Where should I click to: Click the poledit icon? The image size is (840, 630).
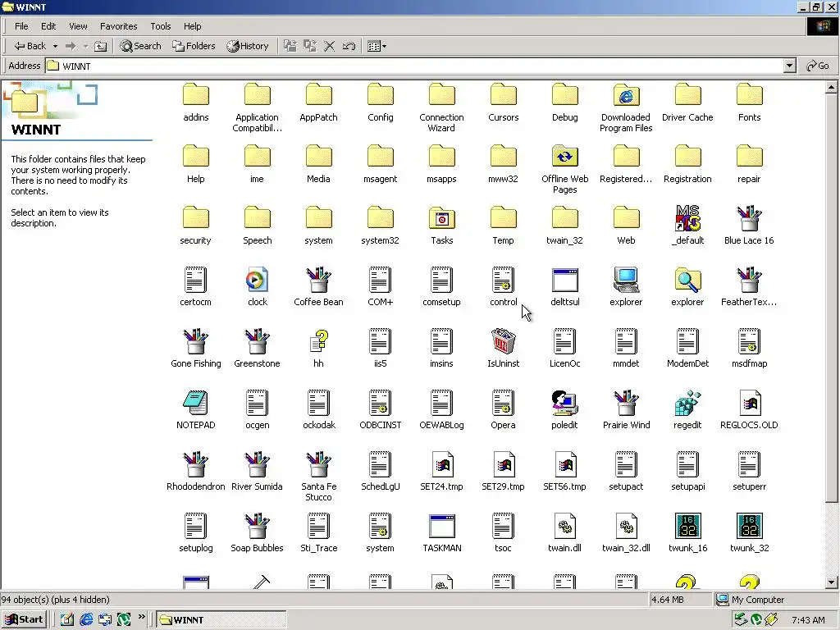tap(564, 403)
